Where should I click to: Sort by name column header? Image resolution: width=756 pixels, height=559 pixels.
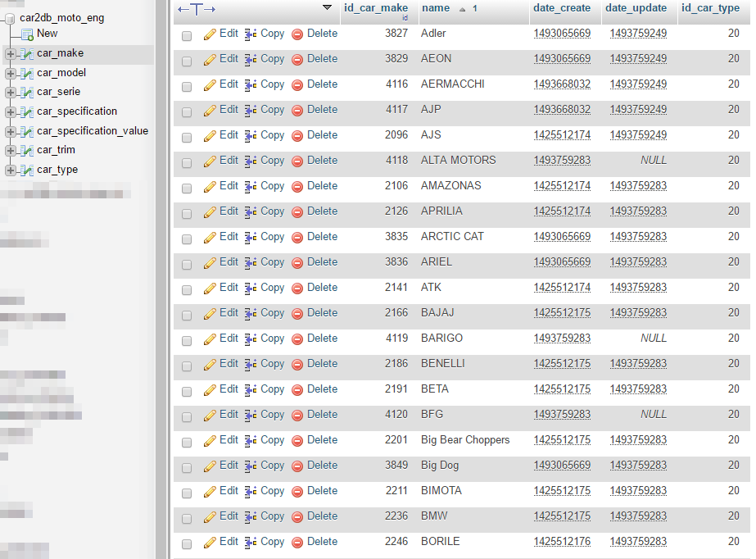click(x=436, y=7)
